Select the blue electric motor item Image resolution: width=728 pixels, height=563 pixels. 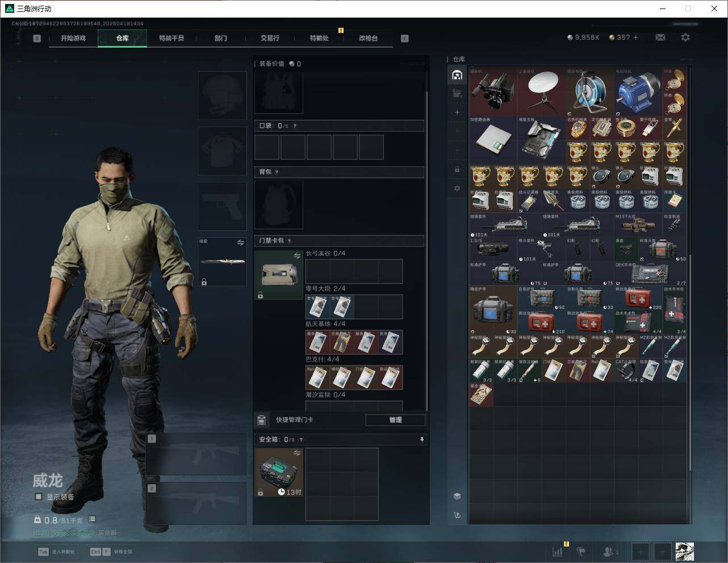coord(638,92)
